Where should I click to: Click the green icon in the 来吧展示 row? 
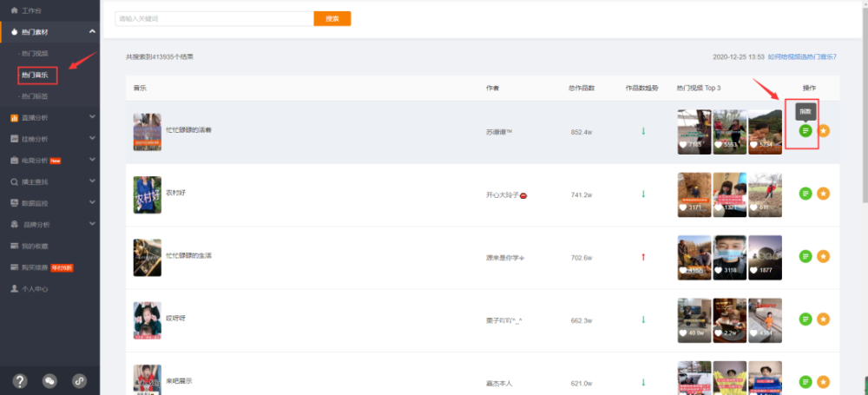pyautogui.click(x=806, y=382)
